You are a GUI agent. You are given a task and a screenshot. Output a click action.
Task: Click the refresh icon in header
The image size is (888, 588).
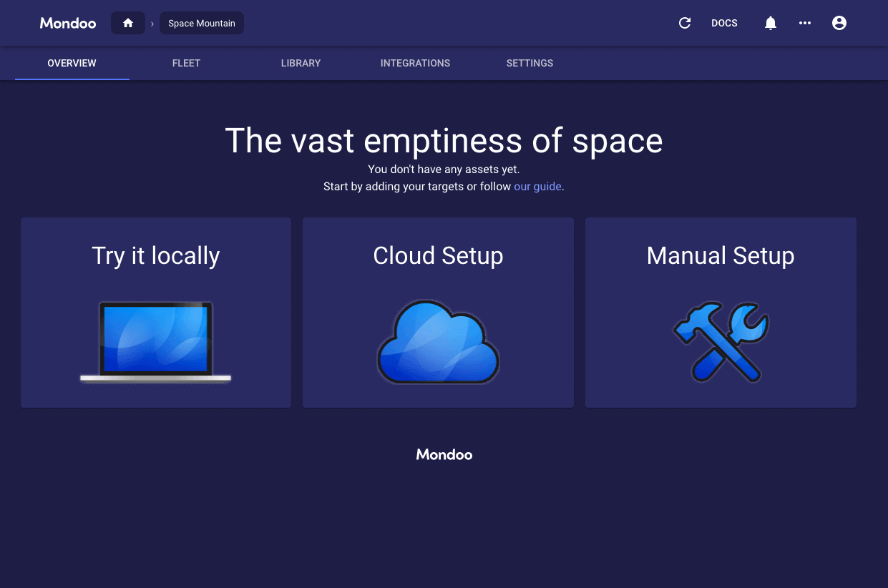pos(685,23)
